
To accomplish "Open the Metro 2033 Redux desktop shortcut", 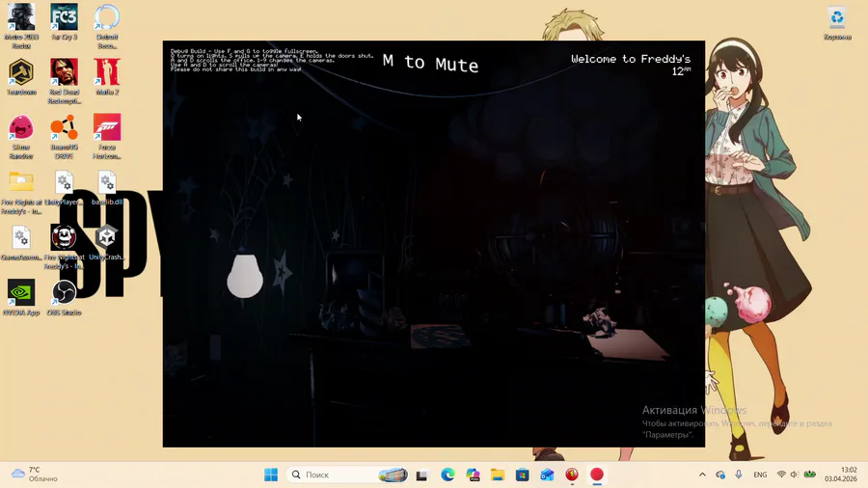I will point(21,25).
